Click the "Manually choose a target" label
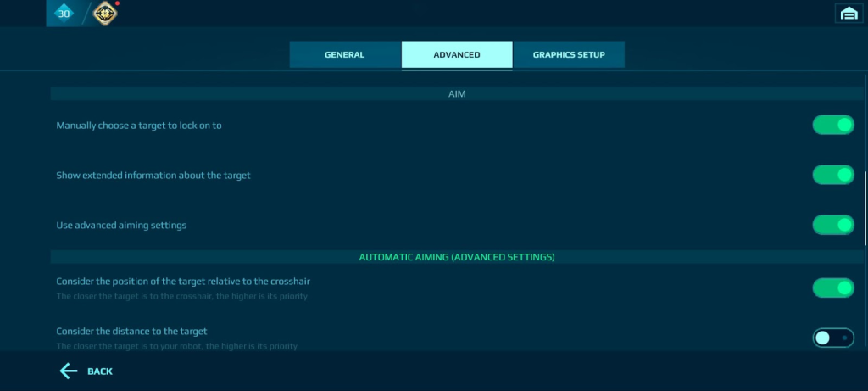 tap(139, 126)
